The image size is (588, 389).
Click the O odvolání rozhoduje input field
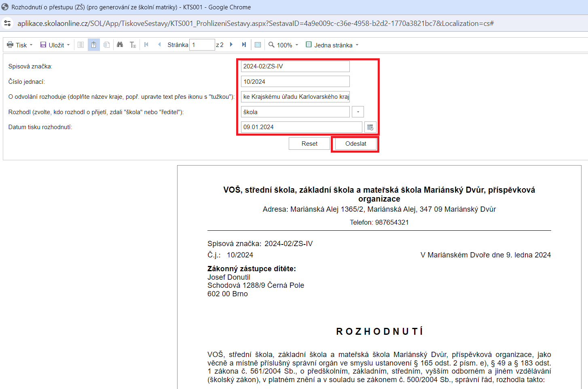[x=295, y=97]
